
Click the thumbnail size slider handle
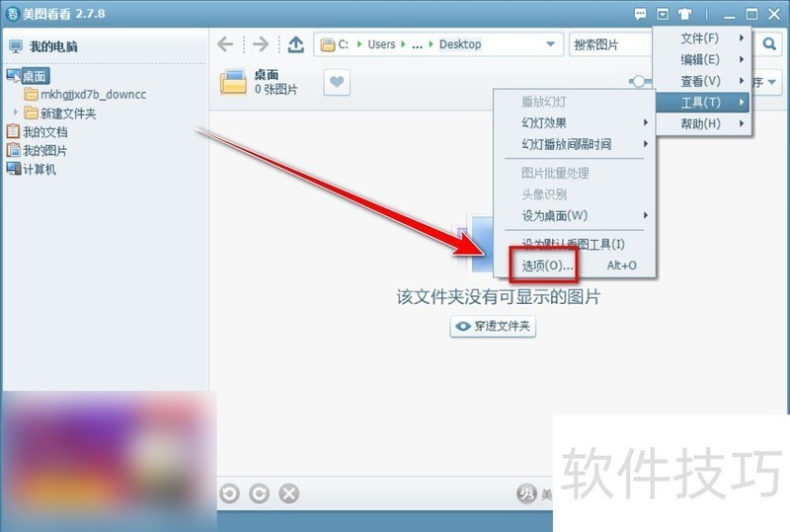(639, 81)
